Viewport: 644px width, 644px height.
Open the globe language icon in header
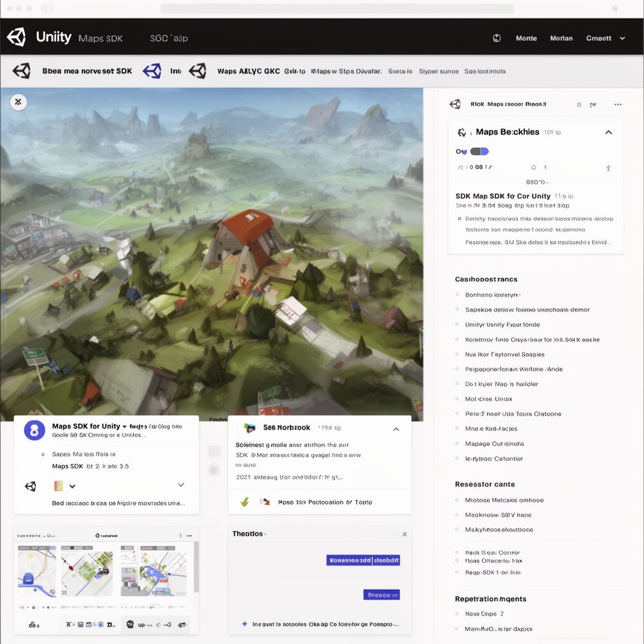click(x=497, y=38)
